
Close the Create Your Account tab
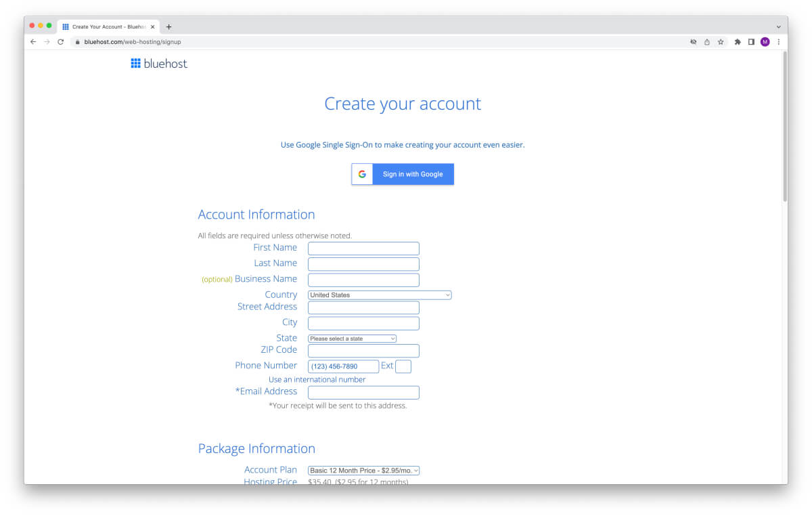tap(153, 27)
